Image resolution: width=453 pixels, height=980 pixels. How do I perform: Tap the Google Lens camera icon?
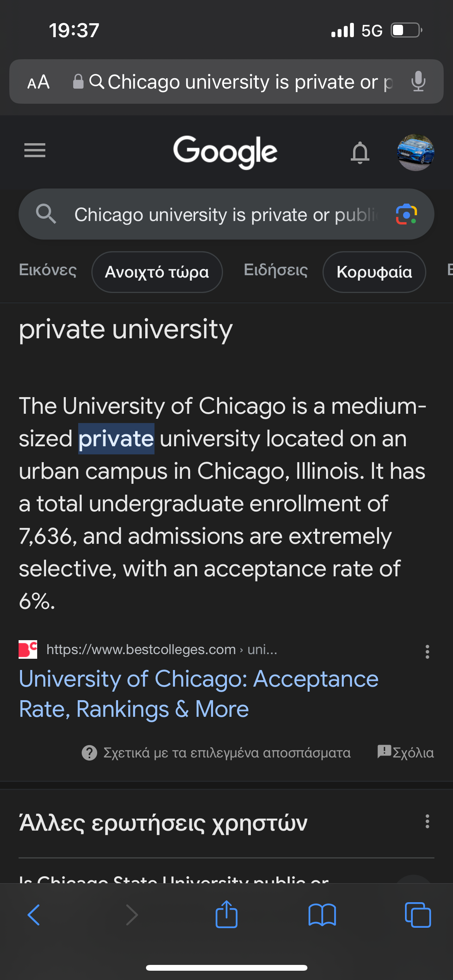point(406,214)
